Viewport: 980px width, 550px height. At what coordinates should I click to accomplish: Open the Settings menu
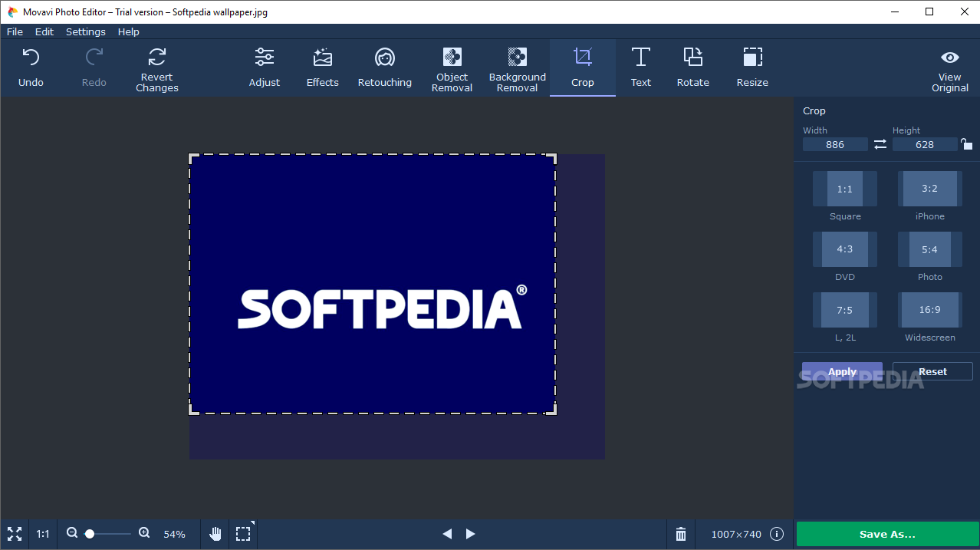86,31
